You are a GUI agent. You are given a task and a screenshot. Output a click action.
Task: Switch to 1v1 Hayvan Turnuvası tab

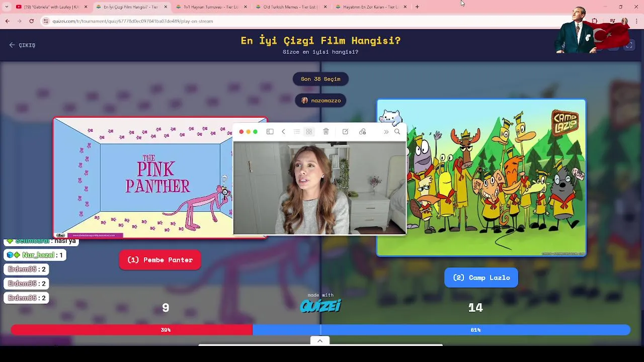[x=211, y=7]
